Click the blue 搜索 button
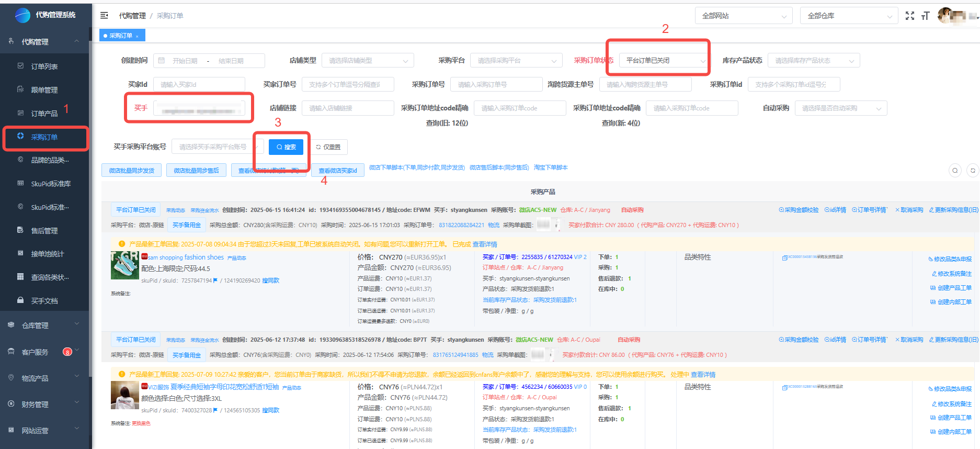Screen dimensions: 980x449 tap(286, 147)
